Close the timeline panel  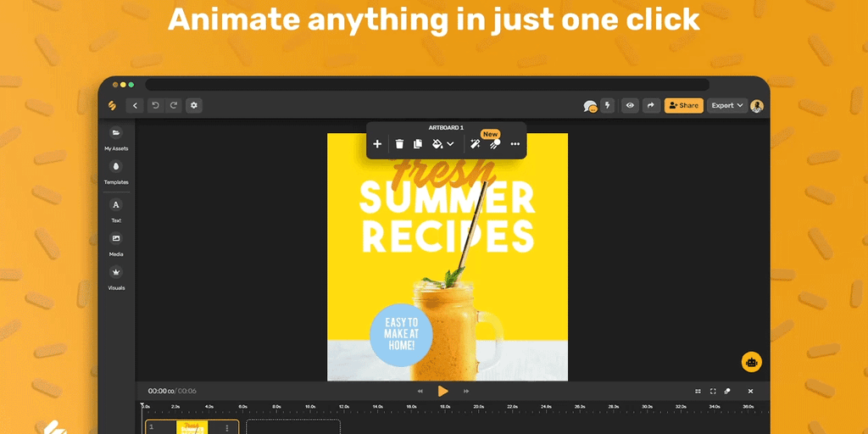tap(751, 391)
